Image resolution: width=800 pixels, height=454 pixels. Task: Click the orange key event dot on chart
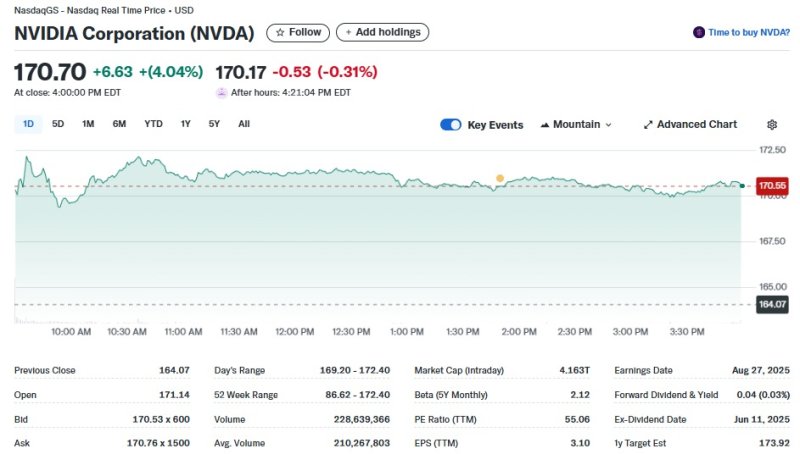click(x=500, y=178)
